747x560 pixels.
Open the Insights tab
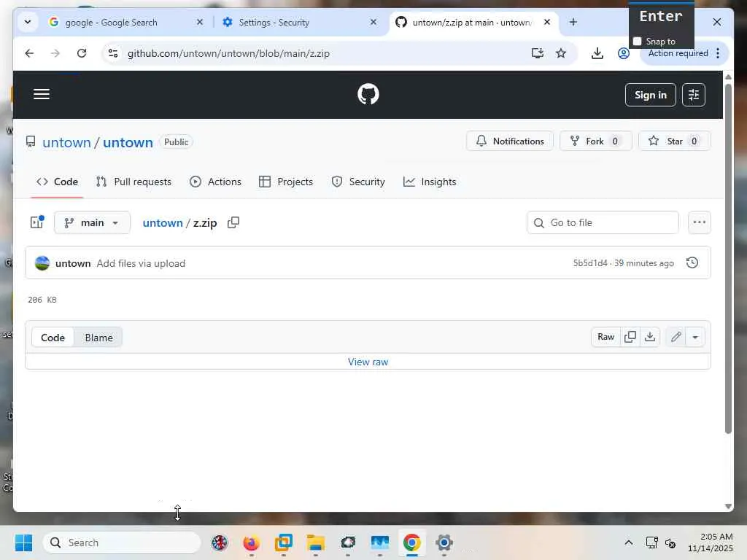(430, 182)
